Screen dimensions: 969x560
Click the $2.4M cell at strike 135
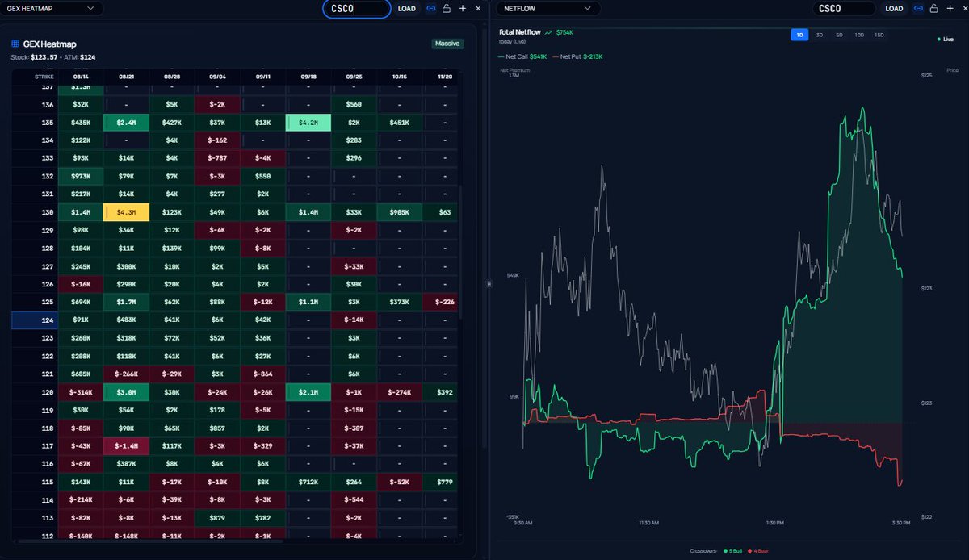126,123
